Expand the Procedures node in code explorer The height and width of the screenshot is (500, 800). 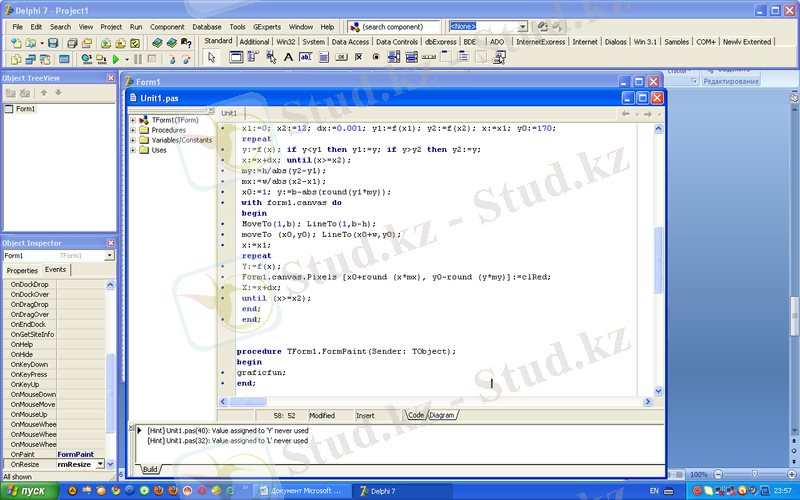click(133, 130)
